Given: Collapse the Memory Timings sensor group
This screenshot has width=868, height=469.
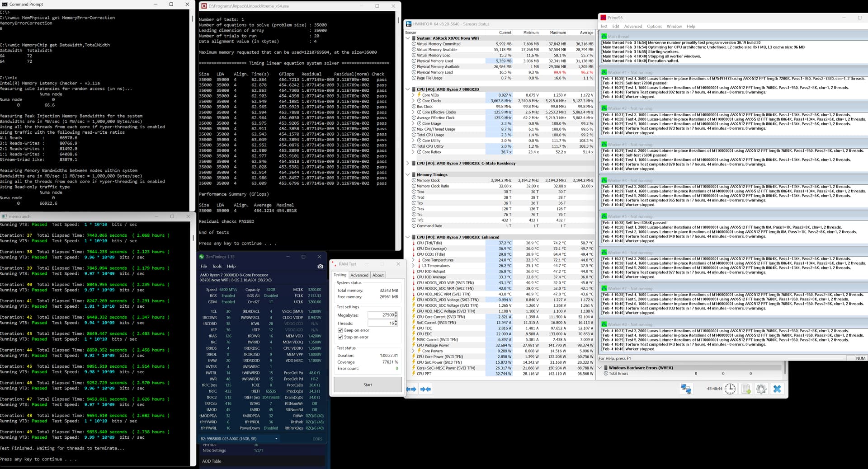Looking at the screenshot, I should (408, 174).
